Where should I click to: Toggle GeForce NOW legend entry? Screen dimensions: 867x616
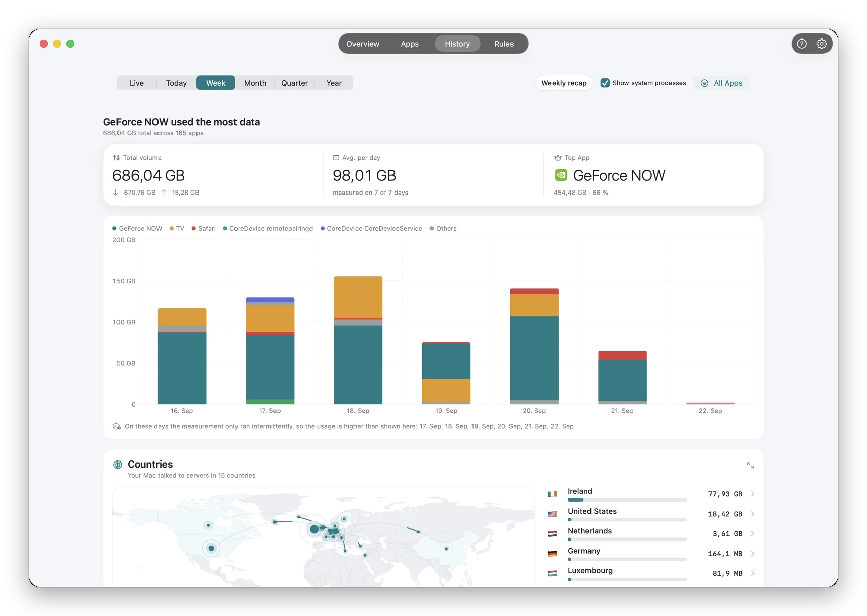point(137,229)
